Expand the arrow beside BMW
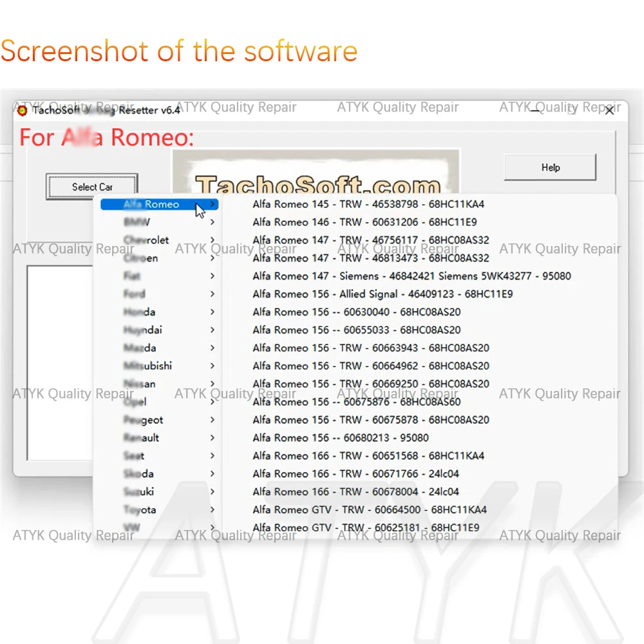The width and height of the screenshot is (644, 644). [x=213, y=222]
